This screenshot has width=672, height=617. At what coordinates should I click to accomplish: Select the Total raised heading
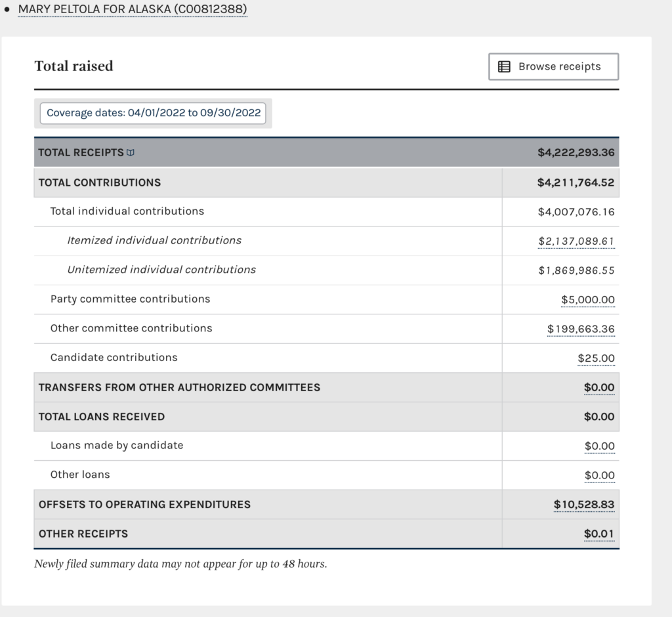click(73, 66)
